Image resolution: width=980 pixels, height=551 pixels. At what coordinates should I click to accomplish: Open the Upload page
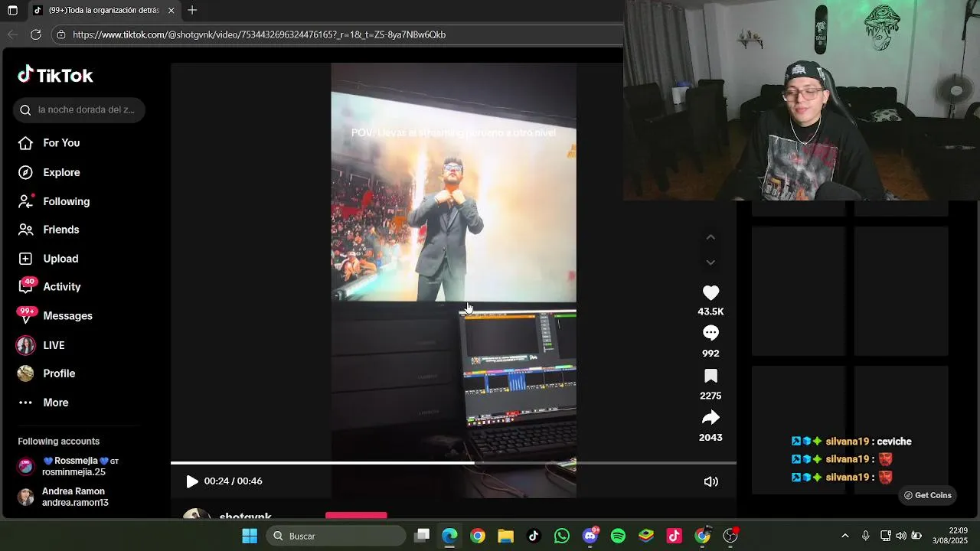click(x=48, y=259)
